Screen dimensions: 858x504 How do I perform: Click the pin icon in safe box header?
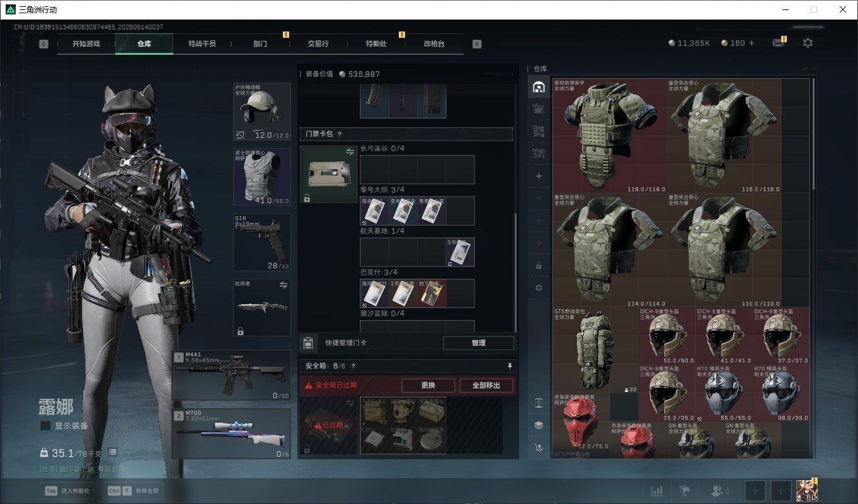click(510, 365)
